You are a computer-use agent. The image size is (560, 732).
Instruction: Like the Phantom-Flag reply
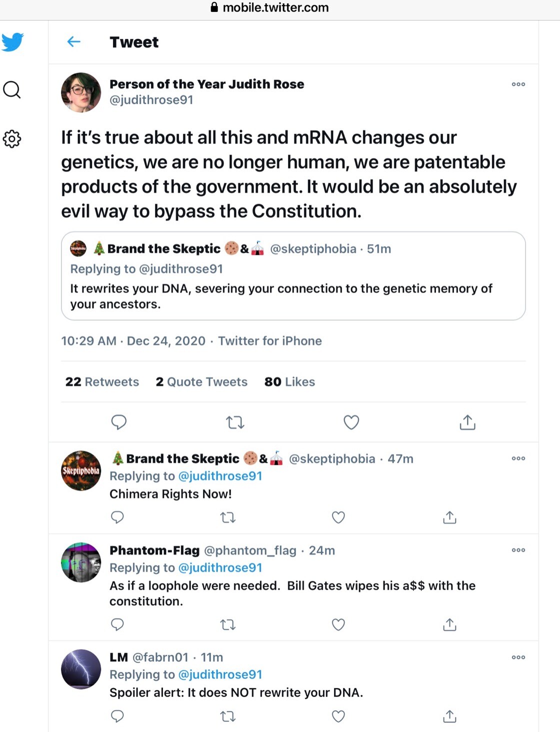[338, 624]
